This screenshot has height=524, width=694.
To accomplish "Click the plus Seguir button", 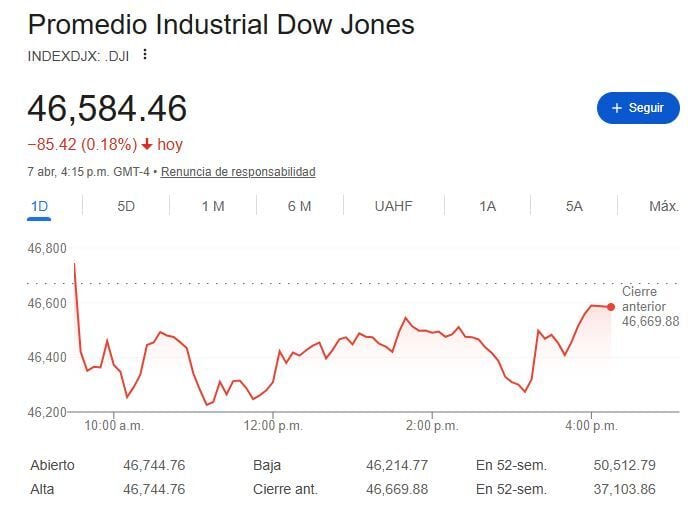I will point(637,108).
